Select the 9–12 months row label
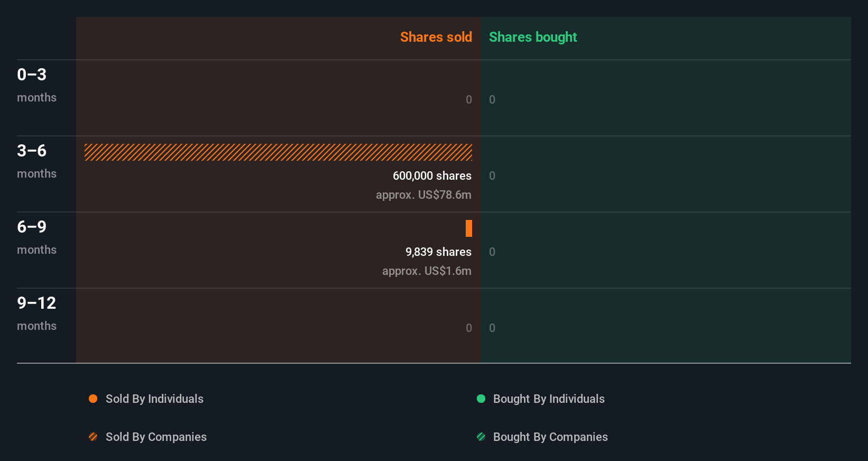This screenshot has height=461, width=868. [36, 313]
